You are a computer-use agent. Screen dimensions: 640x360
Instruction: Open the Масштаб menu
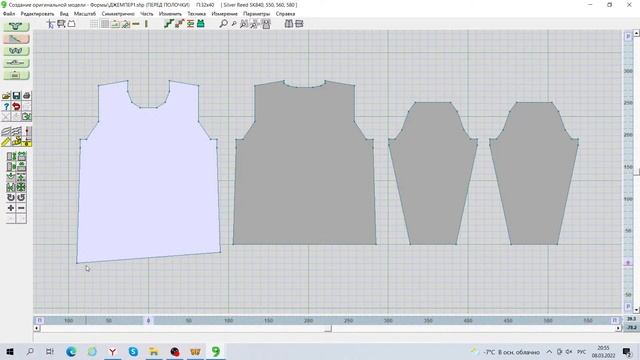pos(85,14)
